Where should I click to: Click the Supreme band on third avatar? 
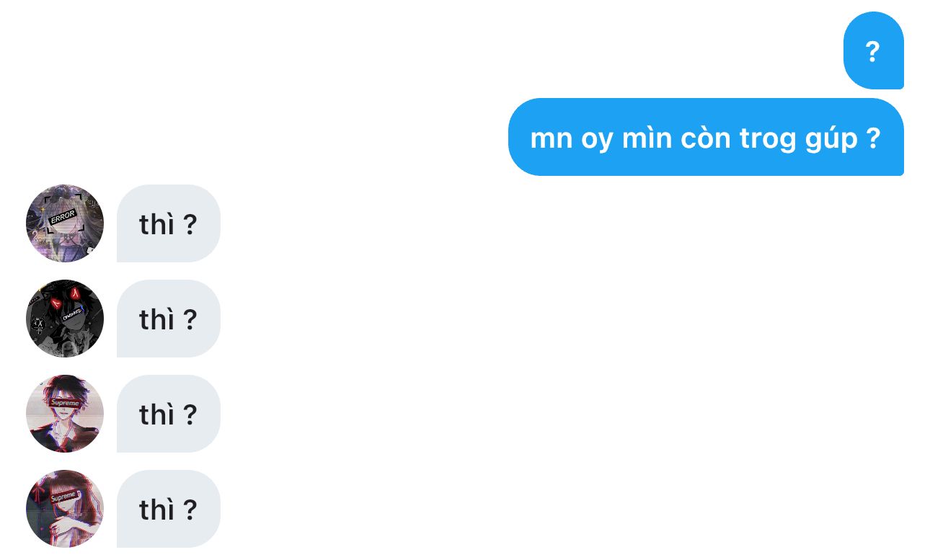65,402
